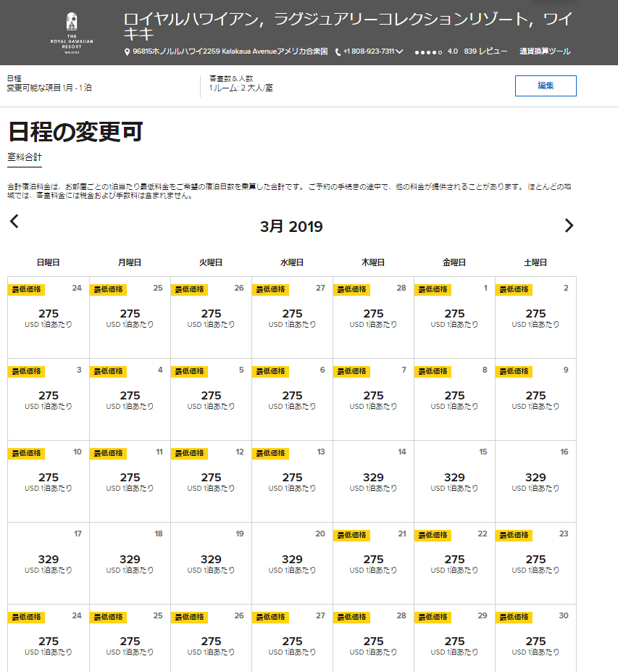Choose March 16 at 329 USD

pyautogui.click(x=536, y=481)
